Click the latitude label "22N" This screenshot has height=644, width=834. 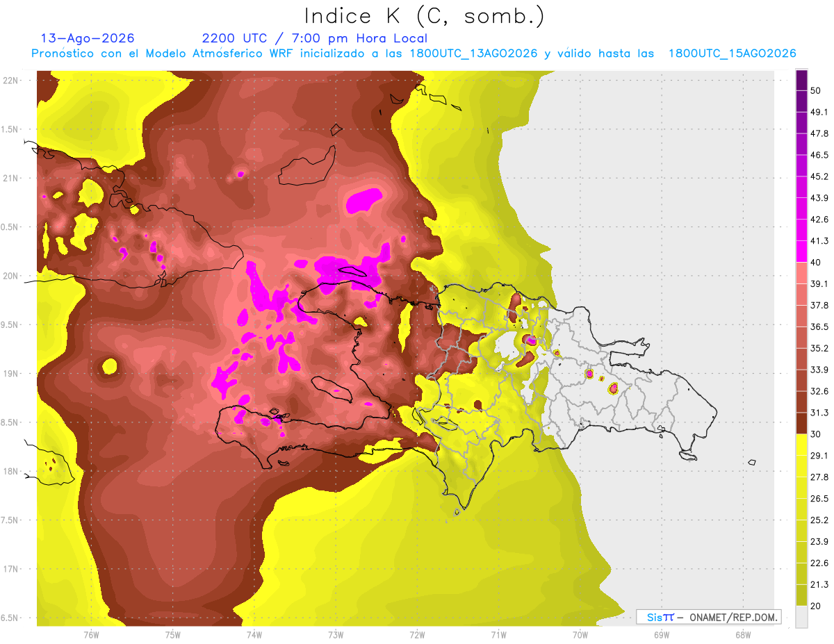pos(10,81)
